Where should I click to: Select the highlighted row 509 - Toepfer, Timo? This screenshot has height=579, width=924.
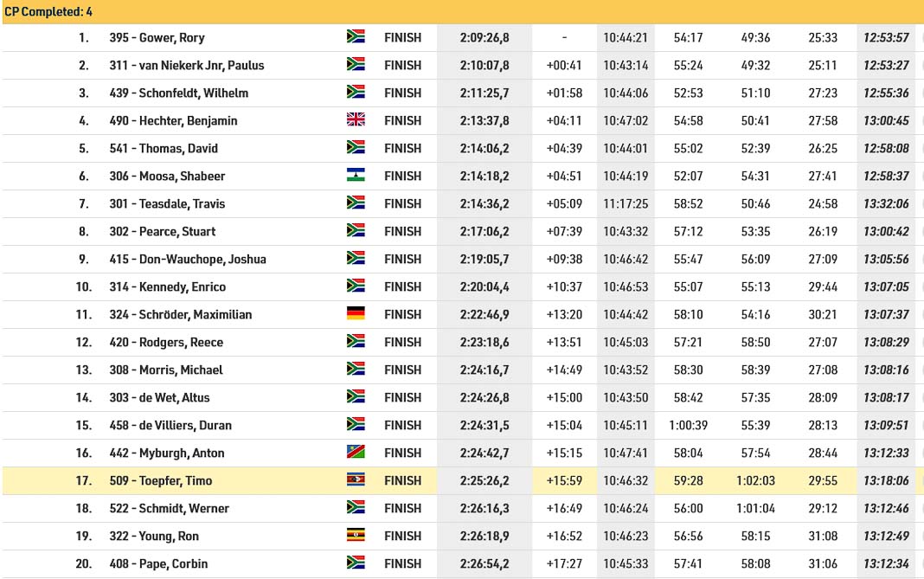pos(462,480)
